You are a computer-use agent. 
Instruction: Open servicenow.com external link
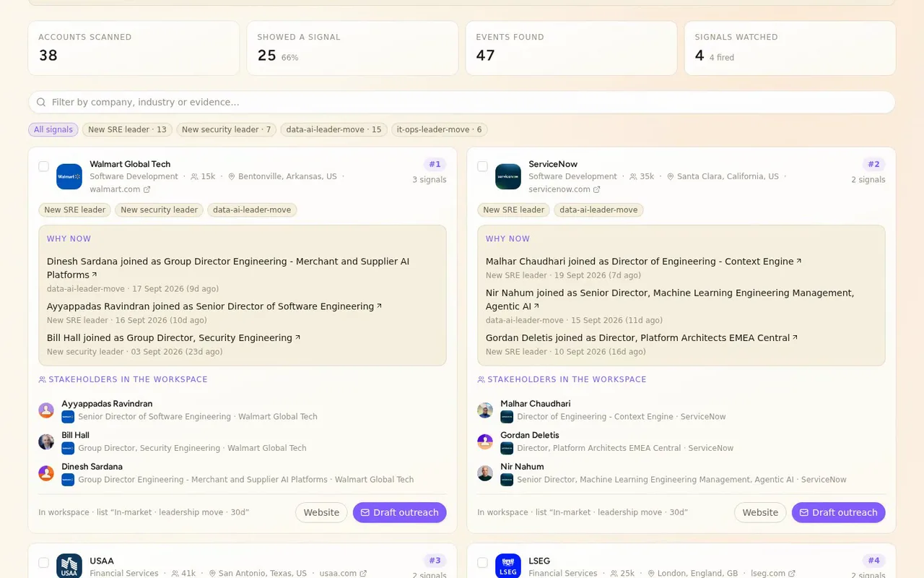coord(565,189)
